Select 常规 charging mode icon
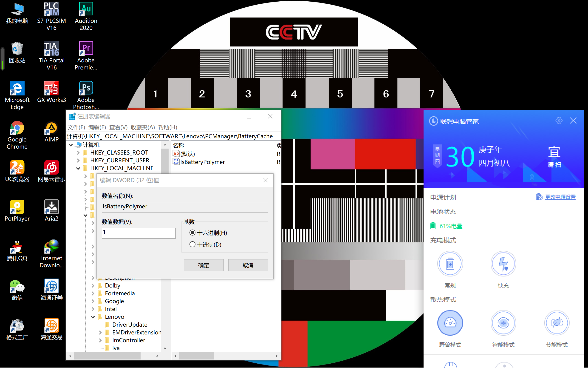The image size is (588, 368). coord(450,264)
